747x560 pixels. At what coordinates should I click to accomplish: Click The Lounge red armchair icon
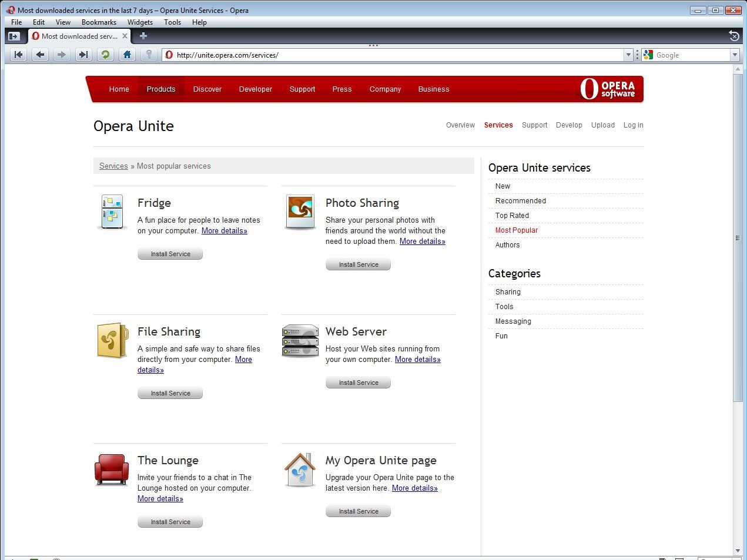pos(112,469)
